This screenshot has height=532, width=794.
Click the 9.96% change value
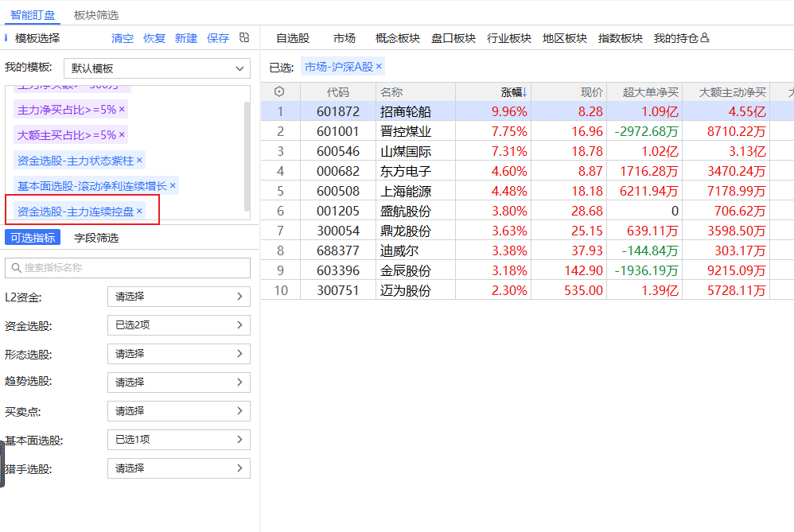(509, 111)
